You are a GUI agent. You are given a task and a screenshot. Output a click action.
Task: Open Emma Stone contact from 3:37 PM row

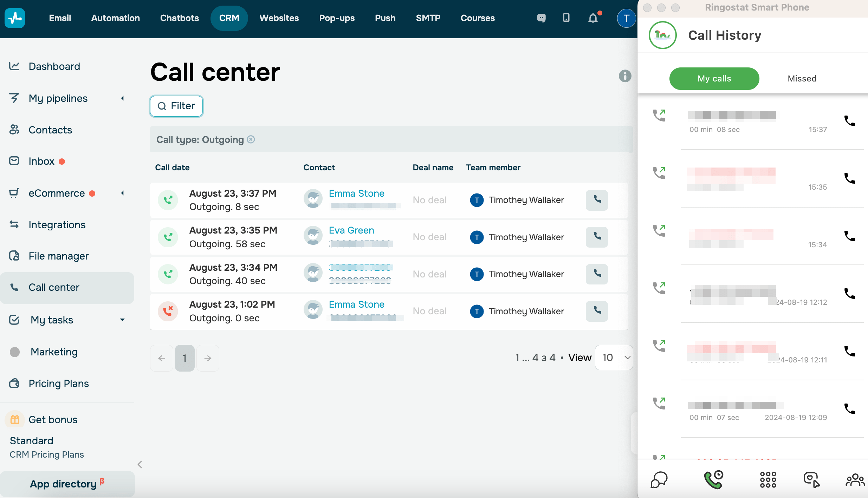tap(356, 193)
